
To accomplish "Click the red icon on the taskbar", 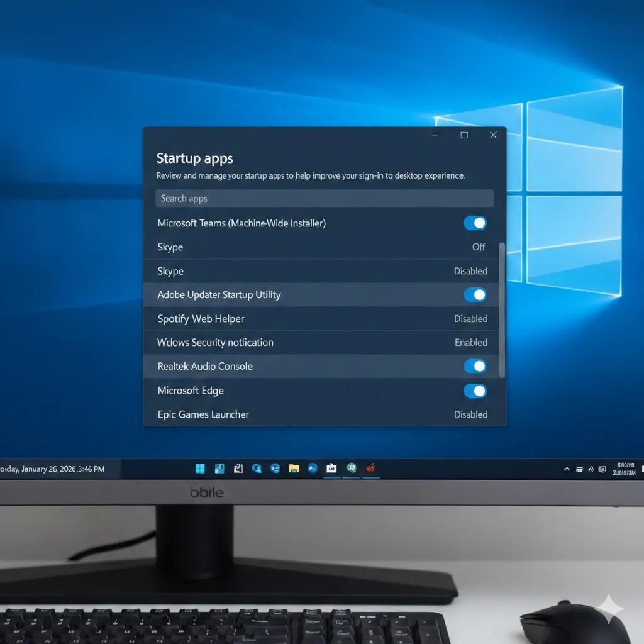I will [x=371, y=468].
